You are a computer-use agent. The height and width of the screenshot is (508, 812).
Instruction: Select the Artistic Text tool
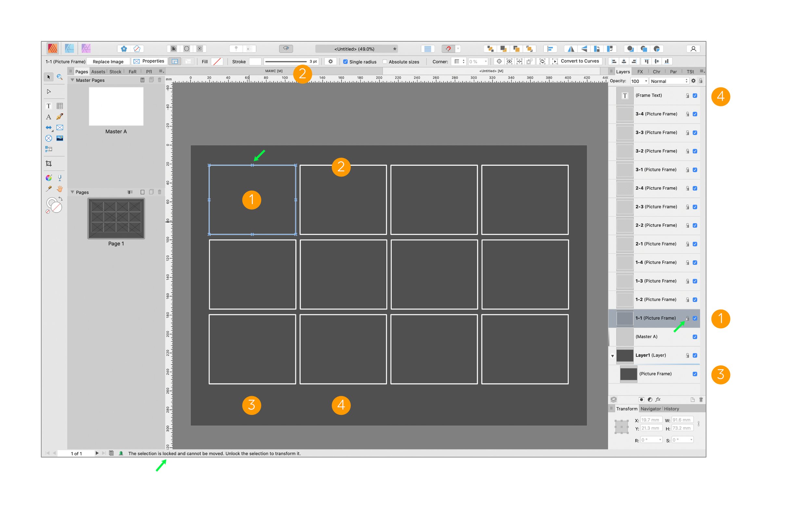[49, 117]
